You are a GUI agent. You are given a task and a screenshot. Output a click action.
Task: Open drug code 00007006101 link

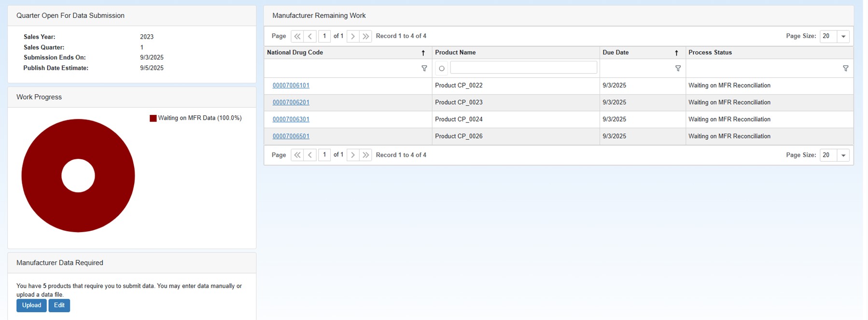click(291, 85)
